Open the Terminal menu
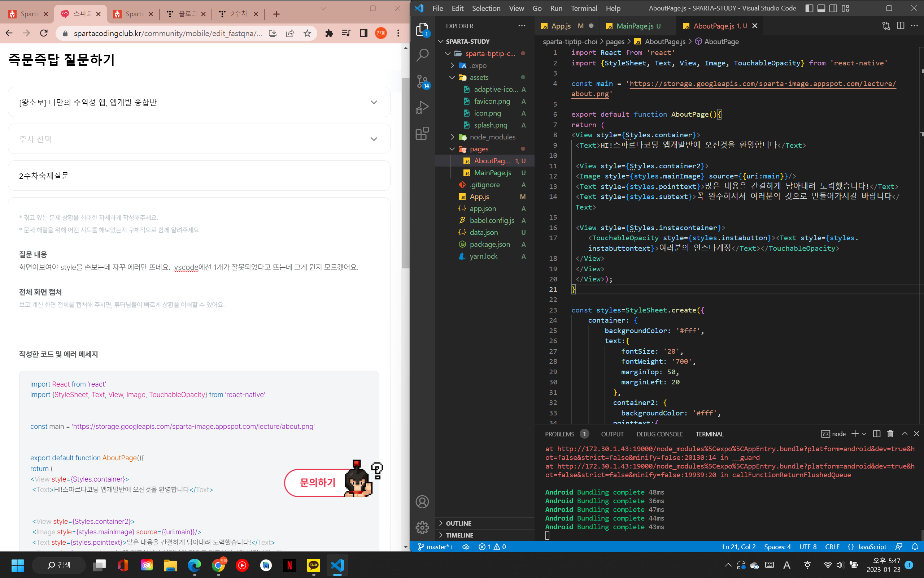 point(584,8)
